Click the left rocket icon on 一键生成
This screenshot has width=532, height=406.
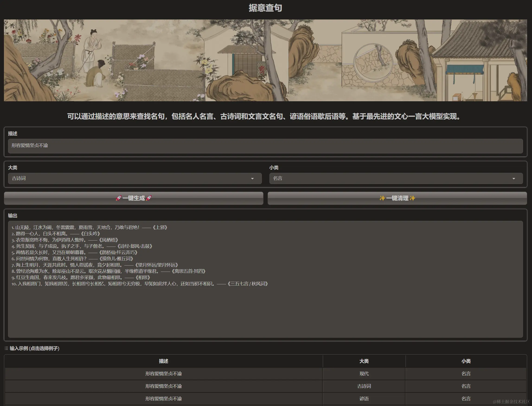(119, 198)
